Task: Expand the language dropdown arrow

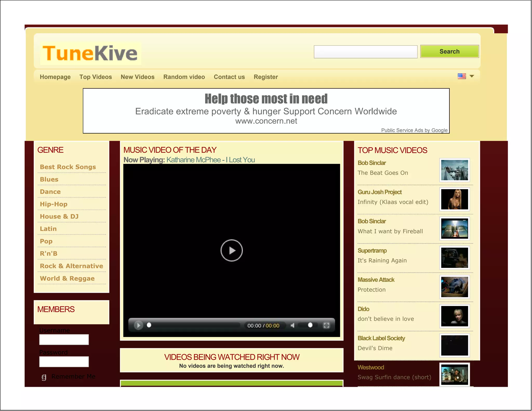Action: point(472,76)
